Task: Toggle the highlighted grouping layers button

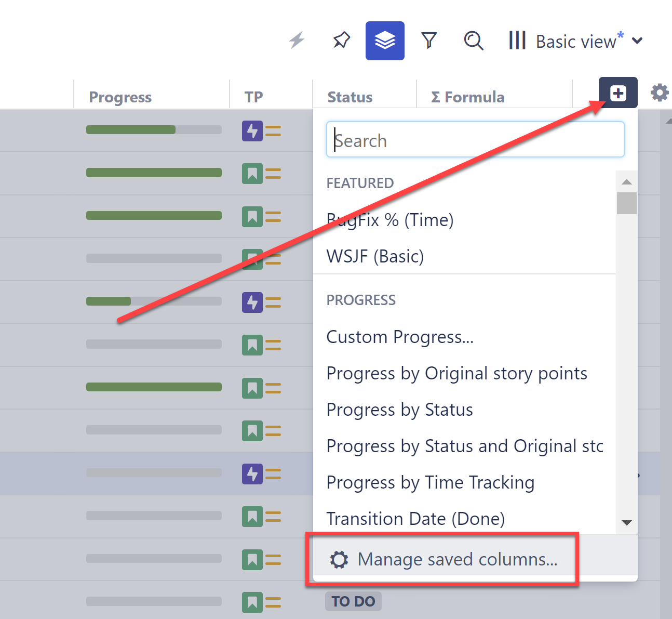Action: pos(385,40)
